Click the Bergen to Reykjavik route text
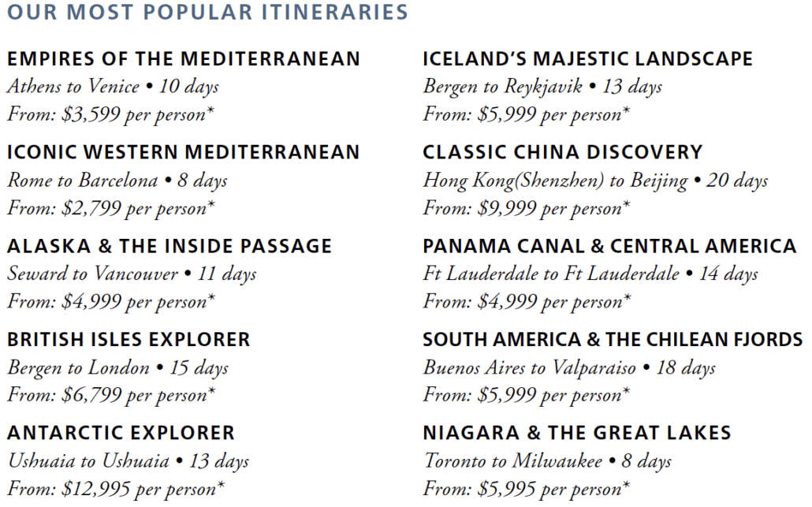 tap(542, 86)
